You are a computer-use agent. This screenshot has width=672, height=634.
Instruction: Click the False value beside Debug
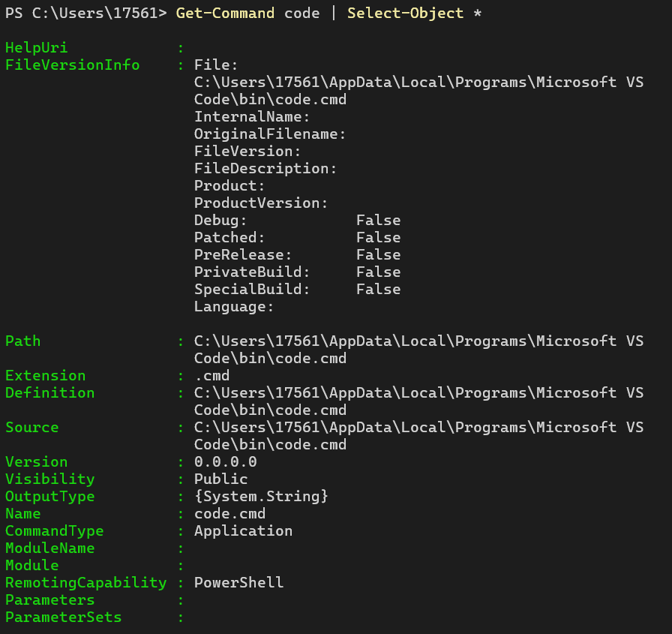(378, 221)
